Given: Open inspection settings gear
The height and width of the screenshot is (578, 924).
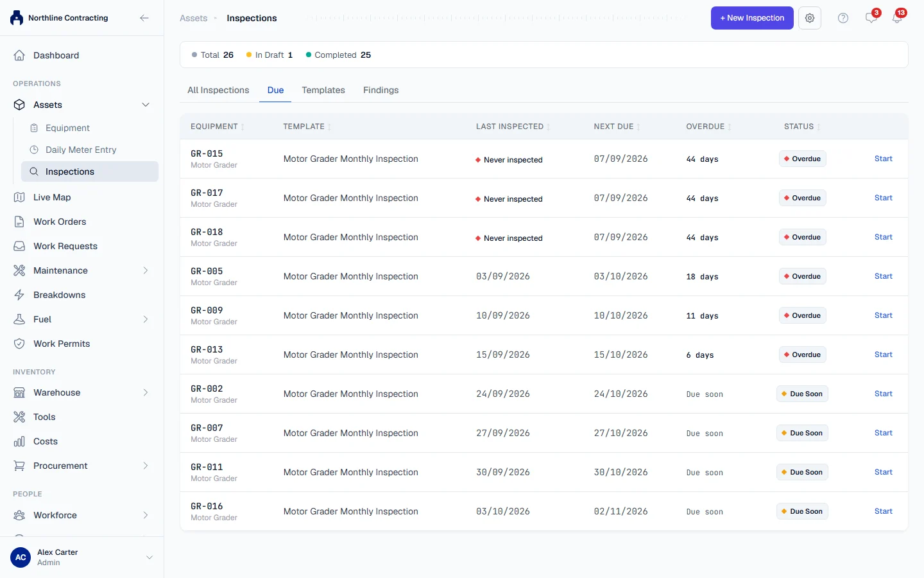Looking at the screenshot, I should pos(810,18).
